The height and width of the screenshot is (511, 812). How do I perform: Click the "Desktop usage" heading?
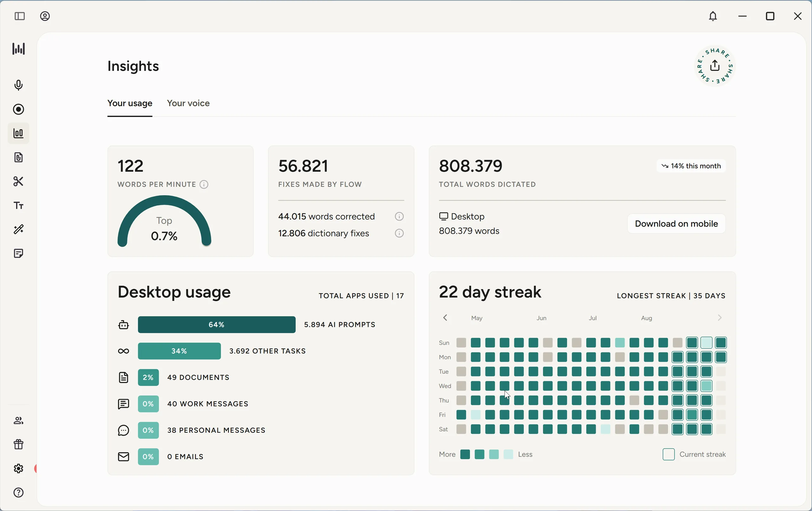(174, 292)
